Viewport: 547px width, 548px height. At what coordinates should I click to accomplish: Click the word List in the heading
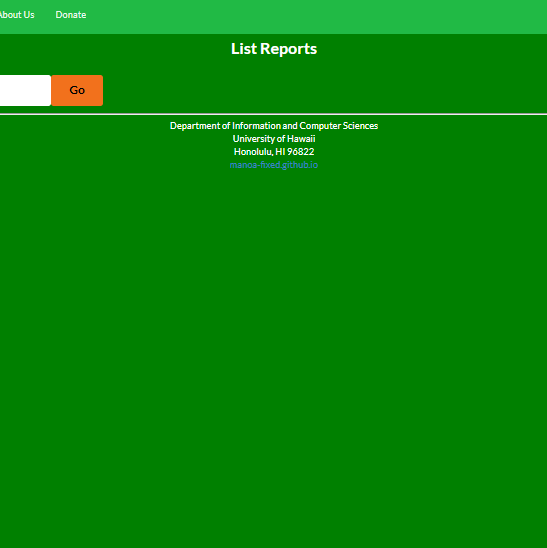pyautogui.click(x=244, y=49)
